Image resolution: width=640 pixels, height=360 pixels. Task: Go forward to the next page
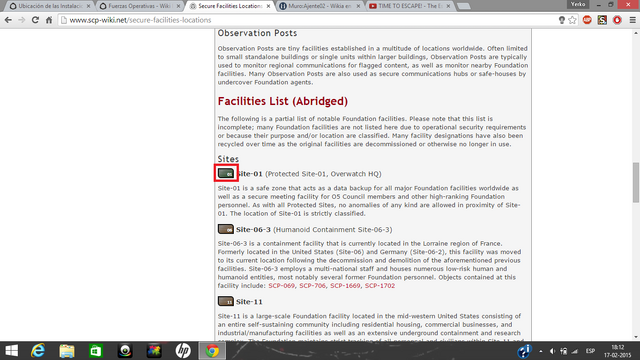point(22,20)
